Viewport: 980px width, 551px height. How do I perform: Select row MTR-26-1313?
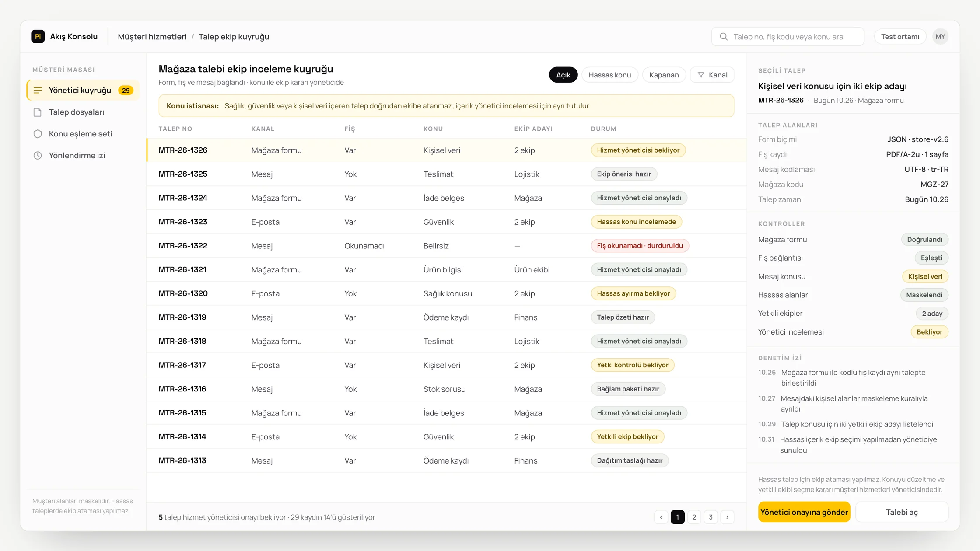(446, 461)
